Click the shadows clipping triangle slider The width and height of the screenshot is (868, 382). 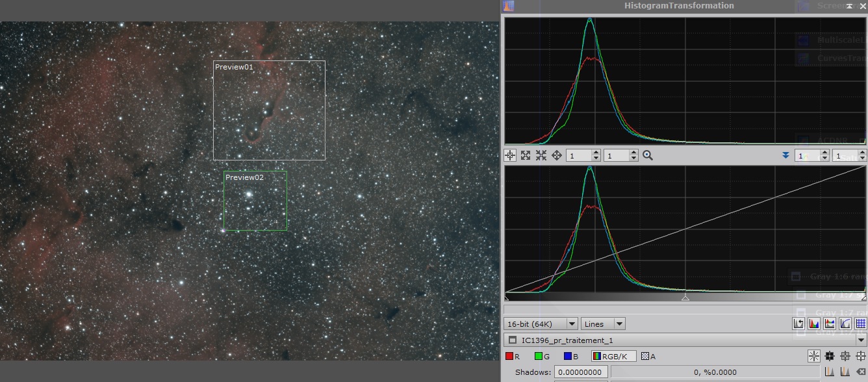(x=506, y=297)
